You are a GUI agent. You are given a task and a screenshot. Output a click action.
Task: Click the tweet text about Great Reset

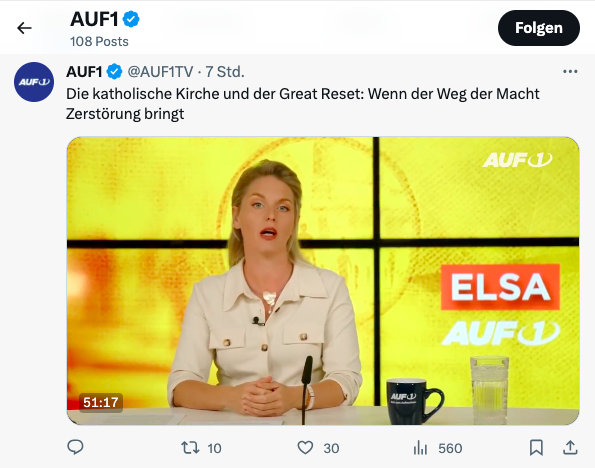pos(302,104)
